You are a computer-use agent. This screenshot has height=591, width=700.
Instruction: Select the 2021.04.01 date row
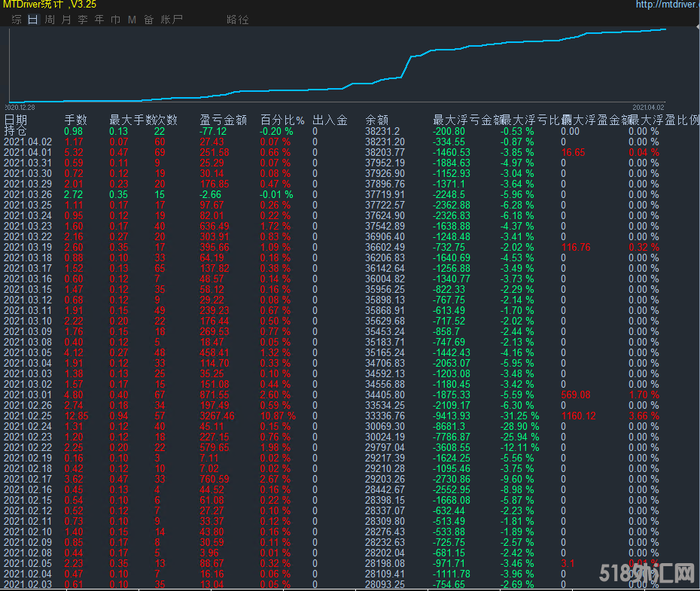coord(28,152)
